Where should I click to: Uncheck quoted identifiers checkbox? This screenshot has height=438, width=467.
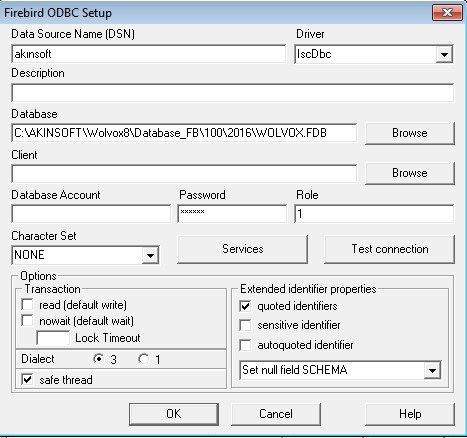tap(245, 306)
